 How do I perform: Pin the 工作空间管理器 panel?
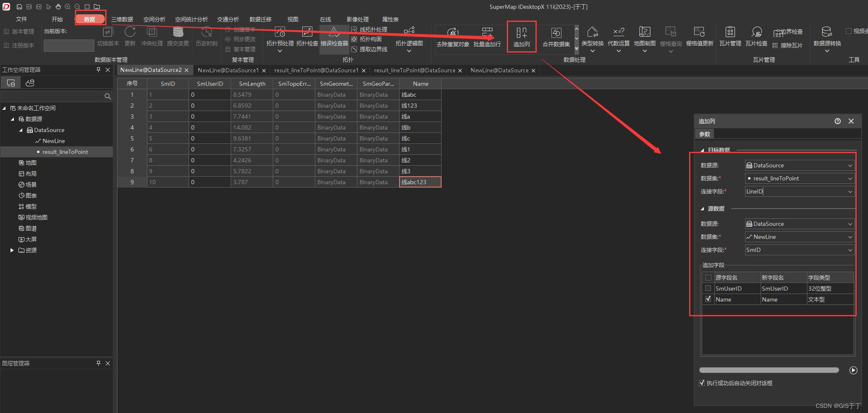click(x=99, y=70)
